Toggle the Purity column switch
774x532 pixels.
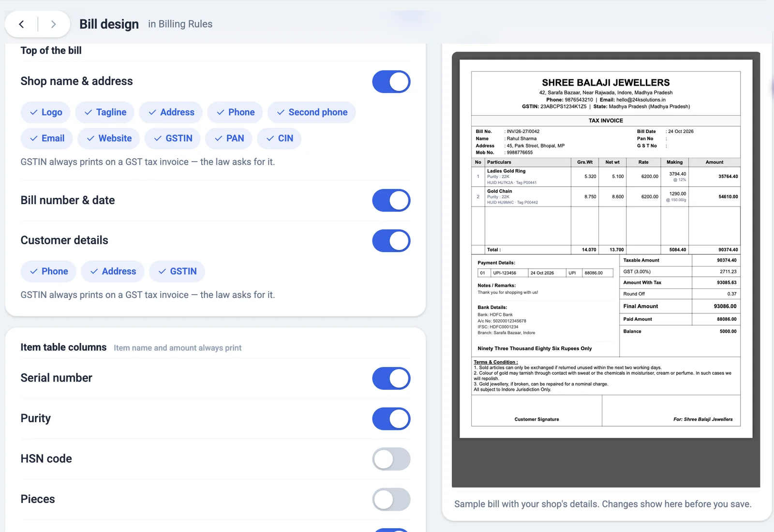click(391, 419)
